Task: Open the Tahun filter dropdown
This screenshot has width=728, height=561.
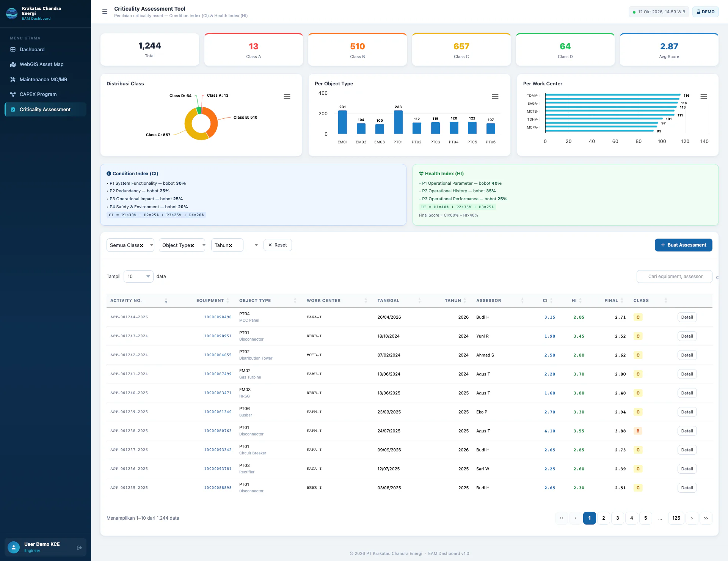Action: (x=227, y=245)
